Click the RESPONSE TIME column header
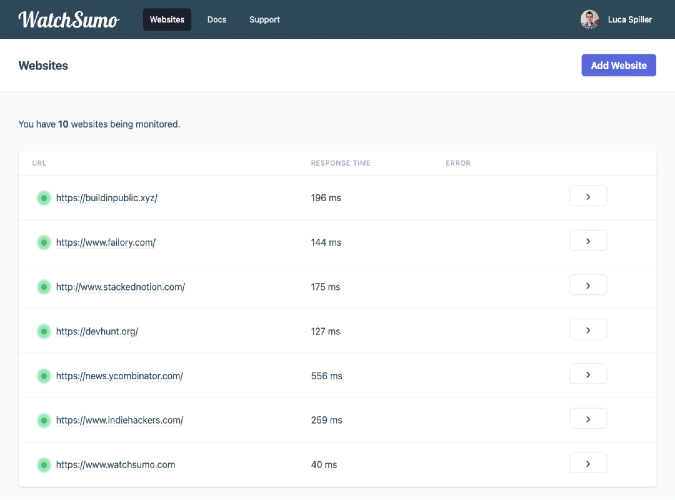Image resolution: width=675 pixels, height=500 pixels. [341, 163]
